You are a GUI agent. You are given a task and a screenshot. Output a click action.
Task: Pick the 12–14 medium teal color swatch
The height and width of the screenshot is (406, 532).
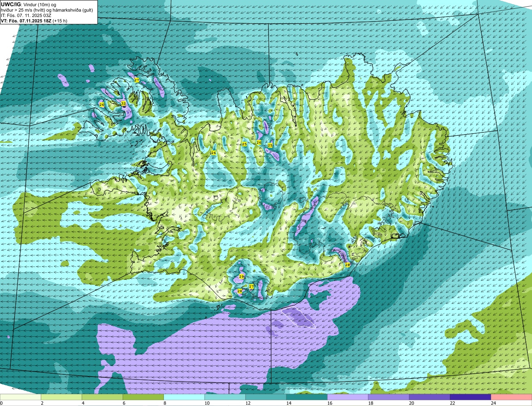[266, 397]
